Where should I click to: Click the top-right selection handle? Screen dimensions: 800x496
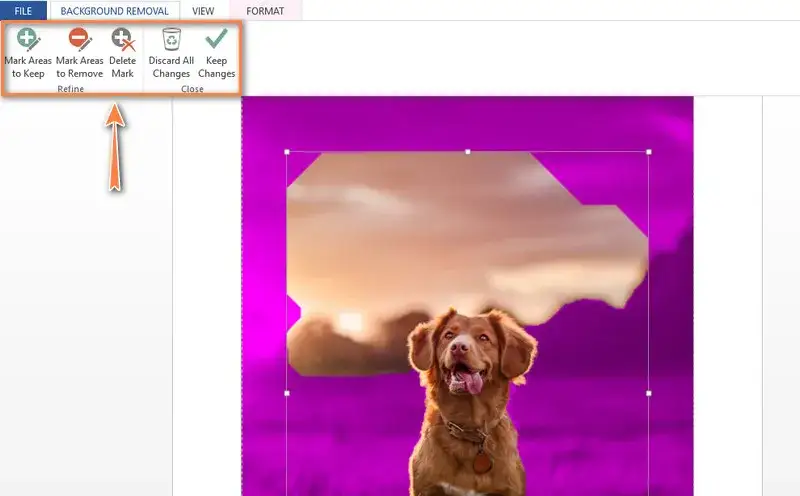(649, 152)
